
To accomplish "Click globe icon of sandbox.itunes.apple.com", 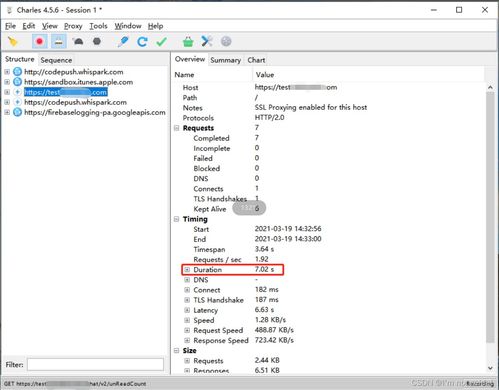I will coord(17,82).
